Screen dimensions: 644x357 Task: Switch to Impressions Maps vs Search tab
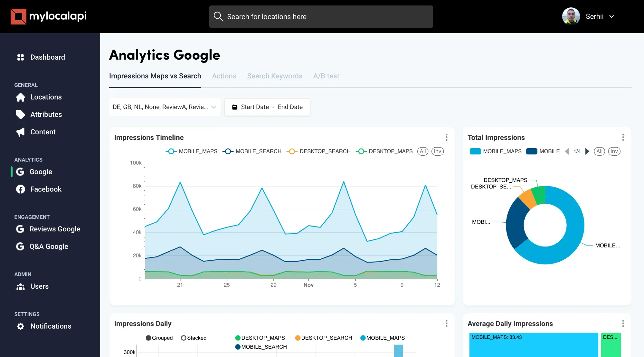pyautogui.click(x=155, y=76)
